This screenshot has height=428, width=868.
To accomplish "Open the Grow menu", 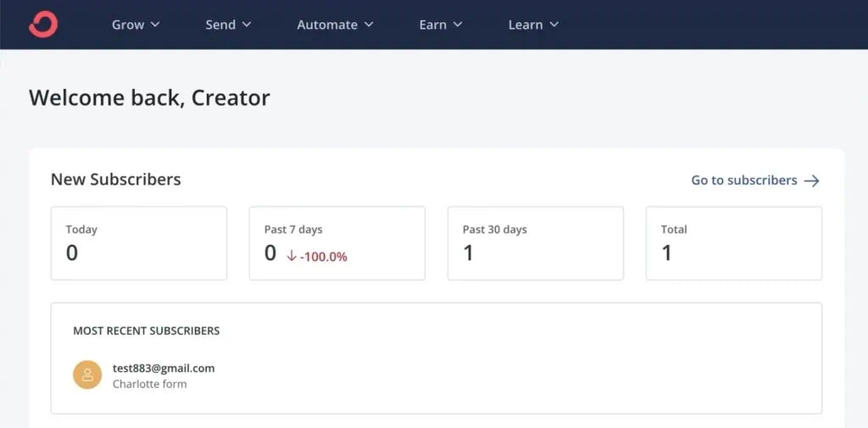I will [x=136, y=25].
